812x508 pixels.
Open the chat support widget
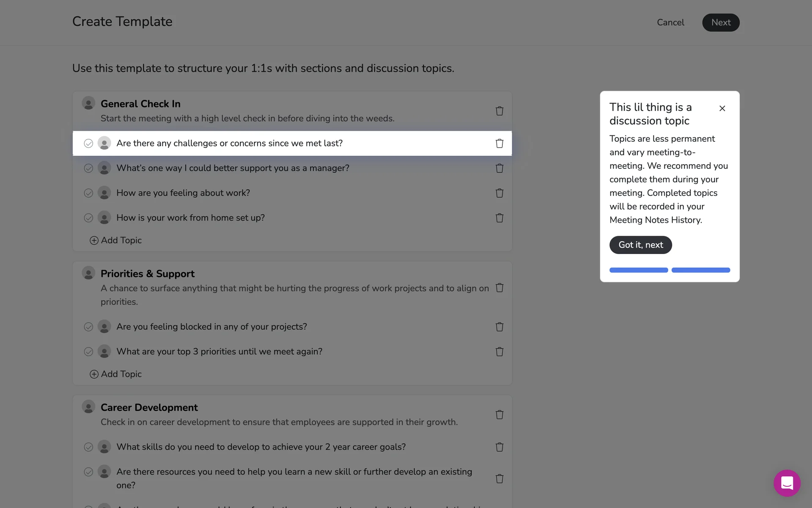click(x=787, y=483)
